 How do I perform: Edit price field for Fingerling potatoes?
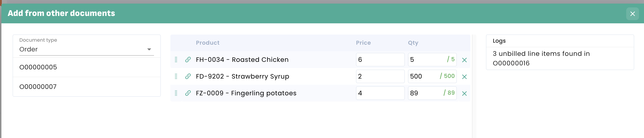(380, 93)
